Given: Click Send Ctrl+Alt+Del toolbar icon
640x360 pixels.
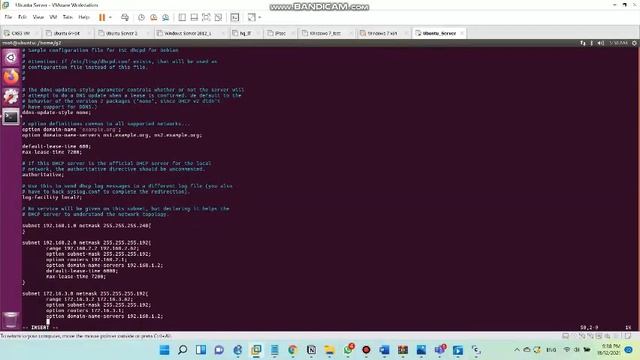Looking at the screenshot, I should [x=125, y=17].
